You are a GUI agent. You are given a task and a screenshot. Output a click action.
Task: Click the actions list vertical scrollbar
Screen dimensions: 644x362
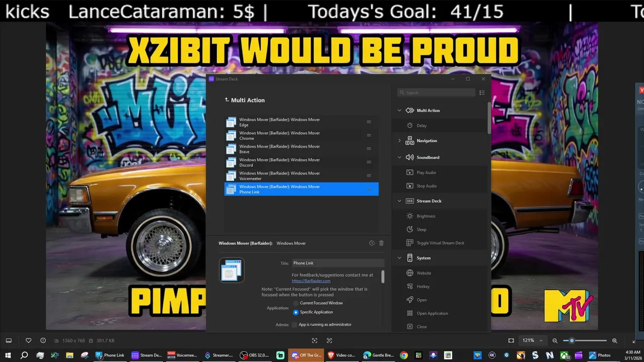coord(489,119)
